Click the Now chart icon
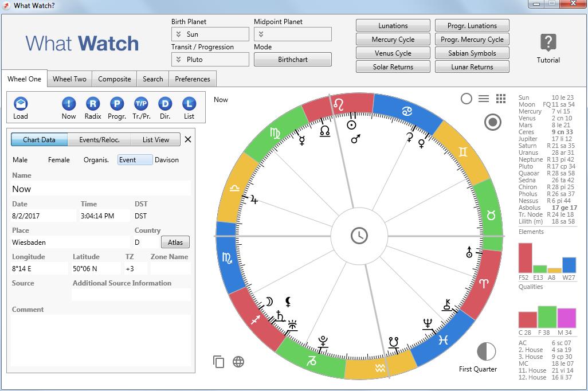Viewport: 588px width, 391px height. (69, 104)
